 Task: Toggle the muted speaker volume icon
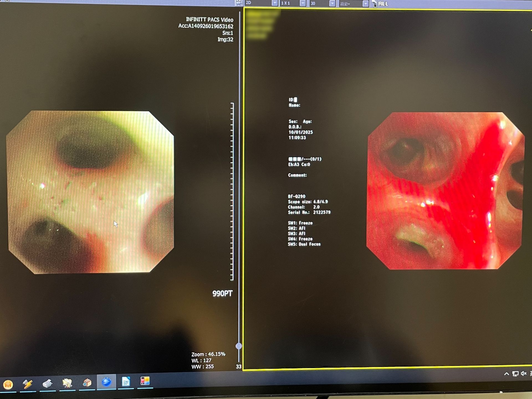click(523, 374)
